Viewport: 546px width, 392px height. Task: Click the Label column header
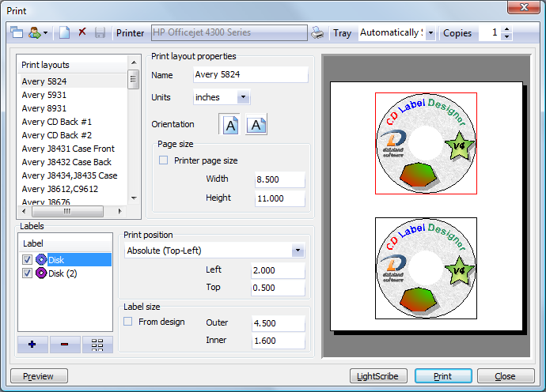(65, 243)
